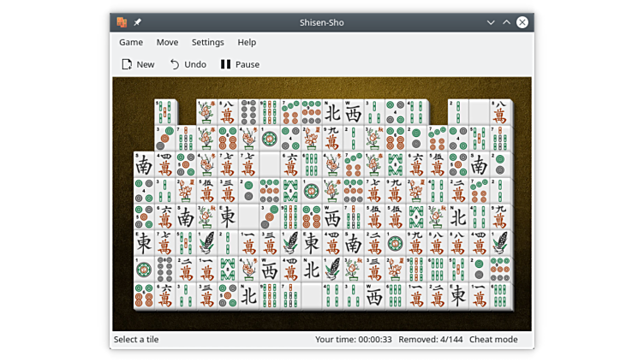644x362 pixels.
Task: Choose the West wind tile in the bottom row
Action: coord(374,297)
